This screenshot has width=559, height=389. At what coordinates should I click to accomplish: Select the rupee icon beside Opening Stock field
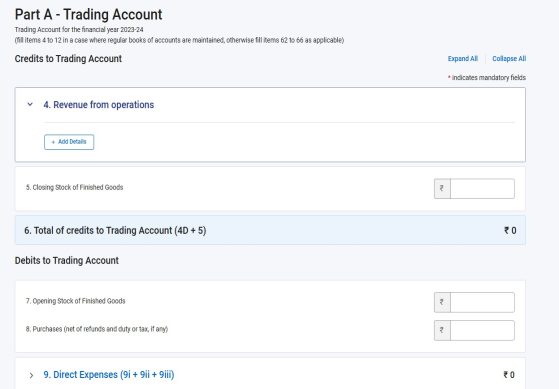[442, 302]
